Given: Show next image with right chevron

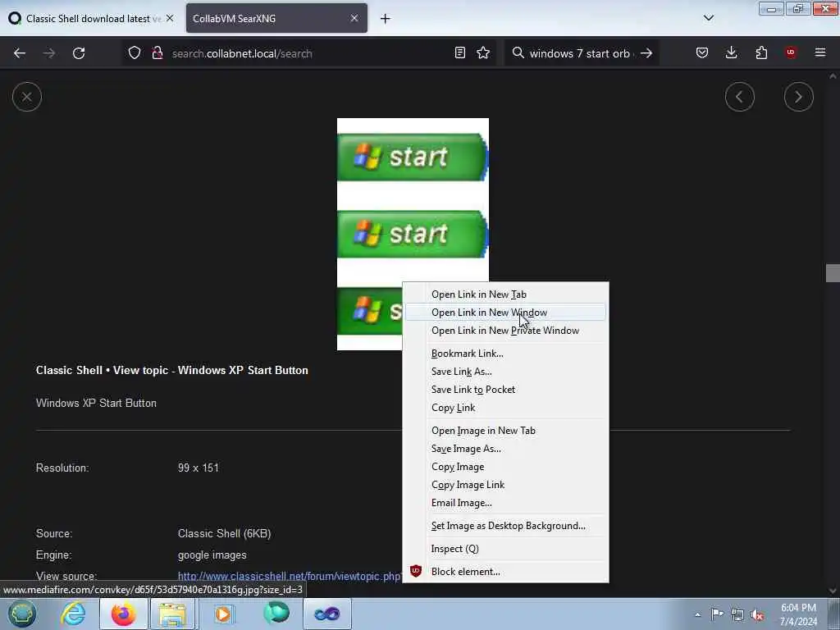Looking at the screenshot, I should pyautogui.click(x=799, y=97).
